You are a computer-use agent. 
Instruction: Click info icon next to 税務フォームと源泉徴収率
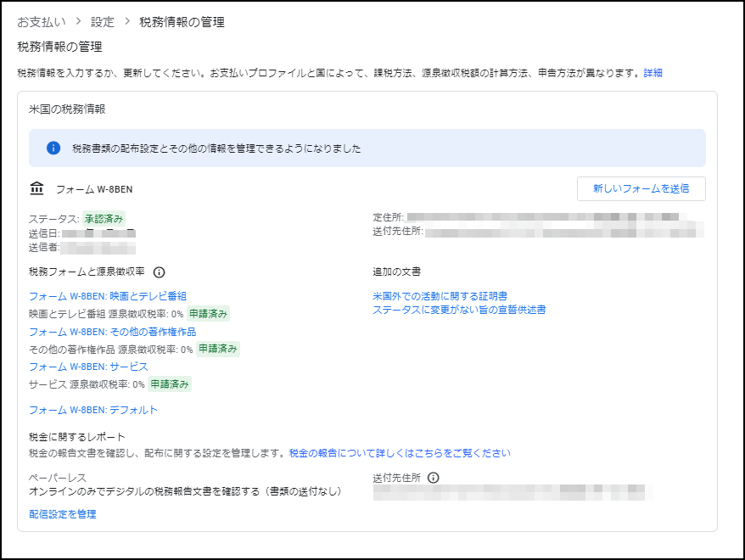(x=159, y=272)
